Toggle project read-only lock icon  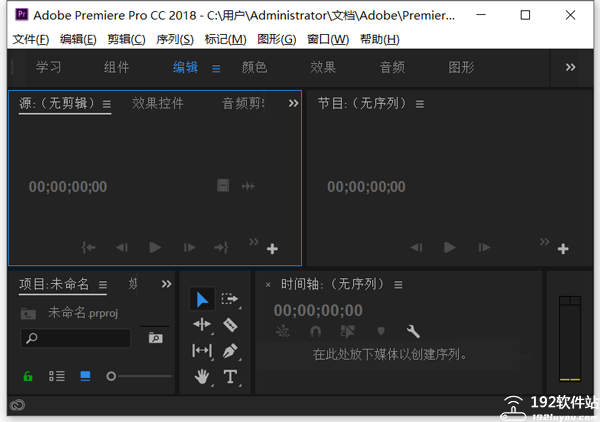pyautogui.click(x=28, y=376)
